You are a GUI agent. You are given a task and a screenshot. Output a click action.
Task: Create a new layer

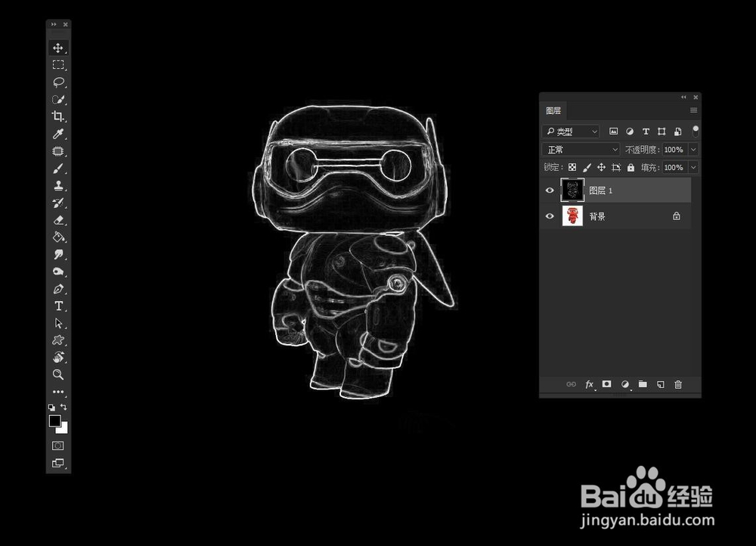(x=661, y=384)
